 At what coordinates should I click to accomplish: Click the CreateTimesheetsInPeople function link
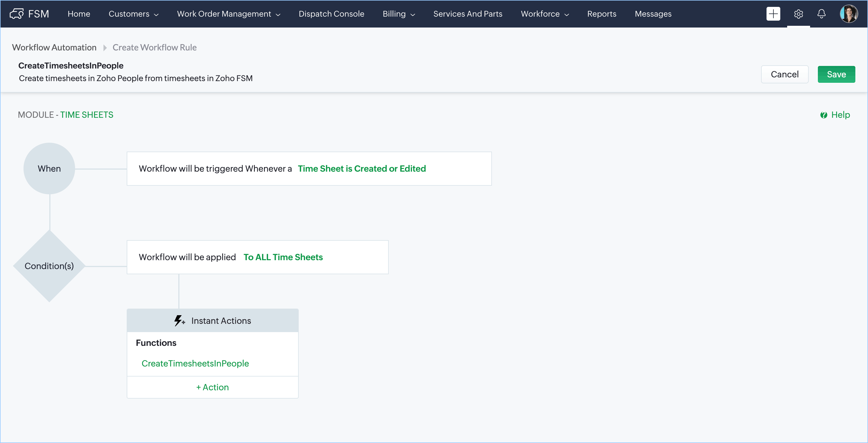(195, 364)
